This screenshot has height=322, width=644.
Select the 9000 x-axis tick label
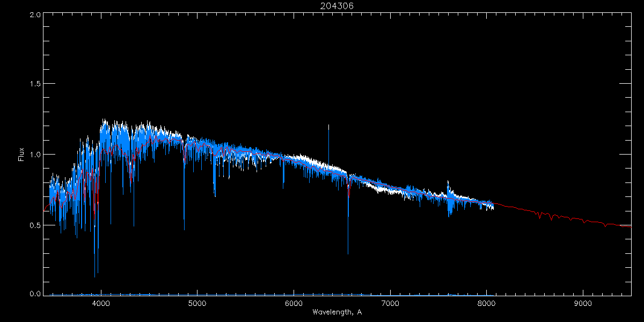tap(583, 303)
